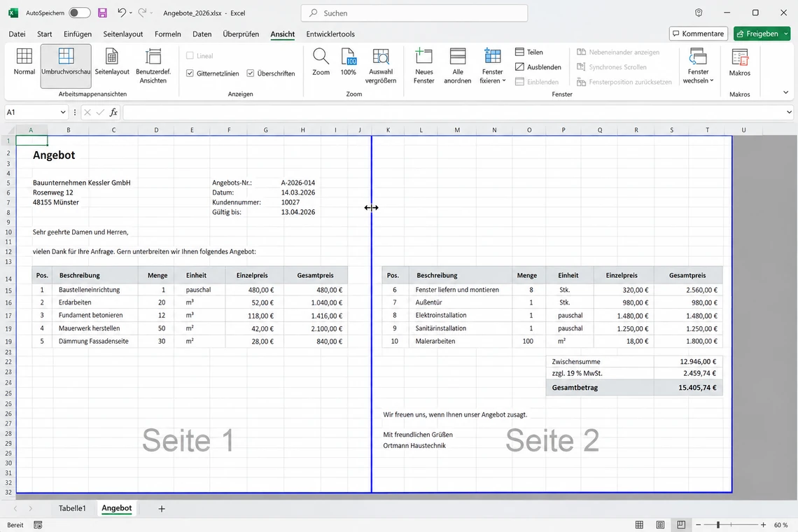Select the cell reading Mauerwerk herstellen
The width and height of the screenshot is (798, 532).
click(95, 328)
